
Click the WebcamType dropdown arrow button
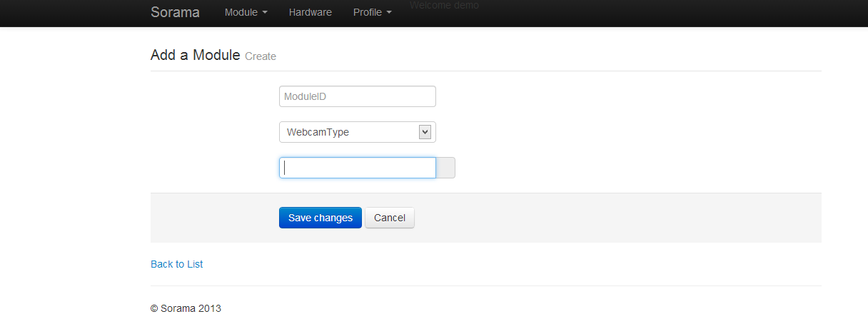(425, 132)
